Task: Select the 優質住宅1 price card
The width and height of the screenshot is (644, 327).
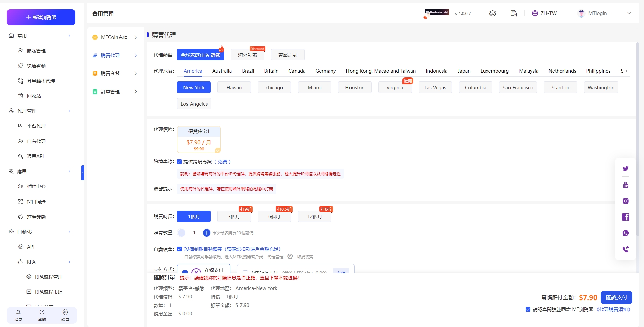Action: coord(199,140)
